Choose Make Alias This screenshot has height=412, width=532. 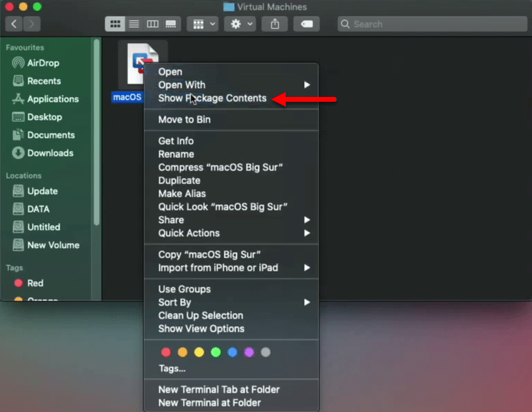pos(231,194)
